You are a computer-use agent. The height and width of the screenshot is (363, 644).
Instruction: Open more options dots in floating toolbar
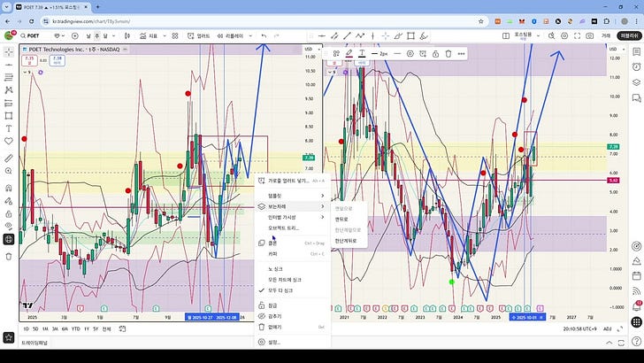(x=461, y=53)
